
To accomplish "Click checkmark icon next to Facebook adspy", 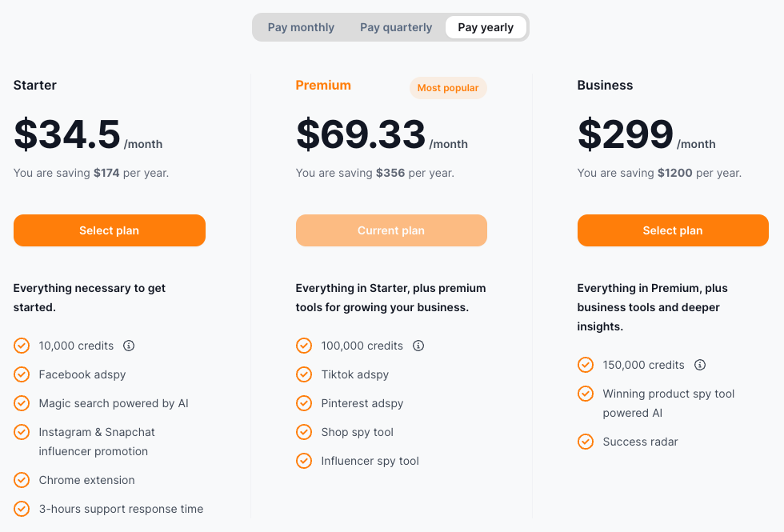I will [x=22, y=374].
